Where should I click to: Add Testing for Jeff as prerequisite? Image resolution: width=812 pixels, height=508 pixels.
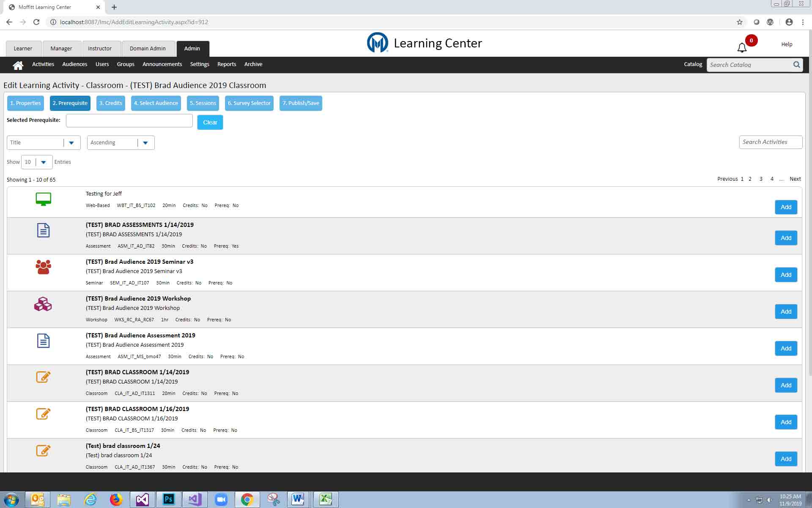click(785, 207)
